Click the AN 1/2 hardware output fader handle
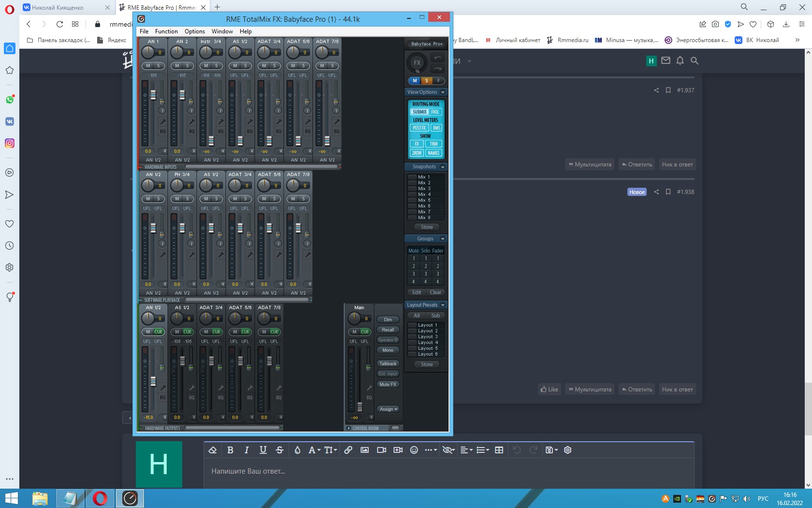 153,381
